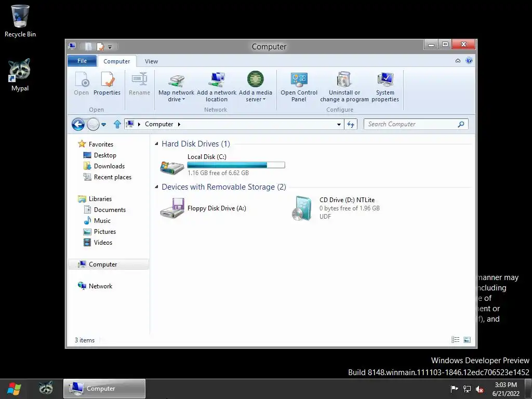Open Desktop in the navigation pane

click(x=105, y=155)
